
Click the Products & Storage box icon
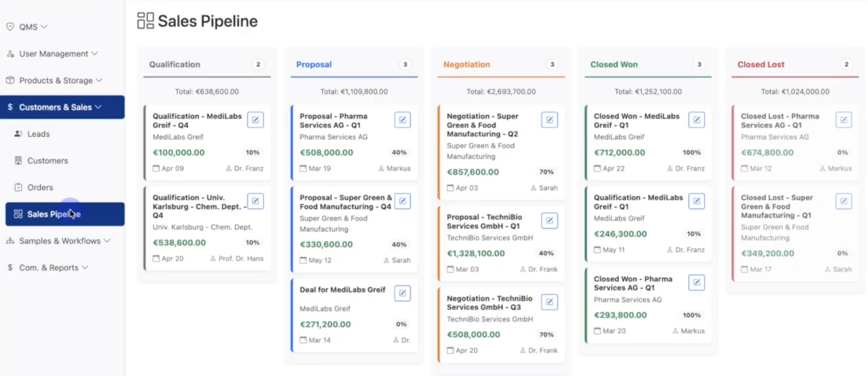click(10, 80)
